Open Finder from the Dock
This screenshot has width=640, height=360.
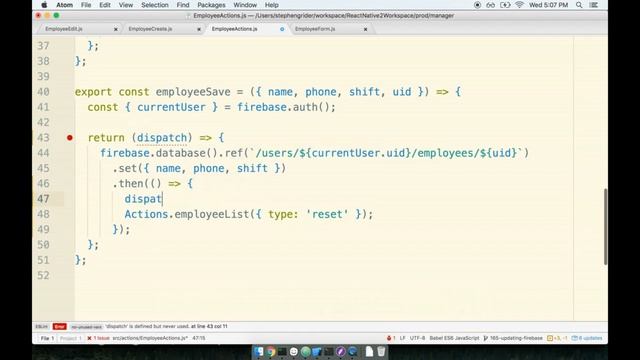[x=259, y=351]
